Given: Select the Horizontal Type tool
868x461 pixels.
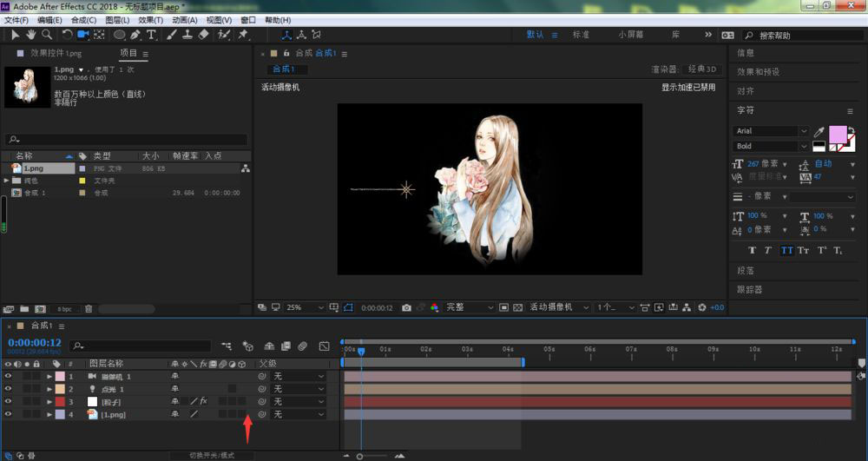Looking at the screenshot, I should pos(151,35).
